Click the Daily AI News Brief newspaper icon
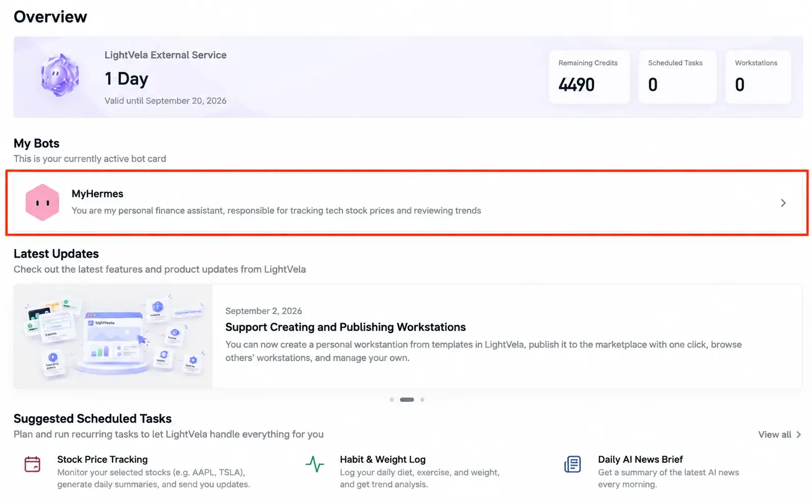 [x=573, y=464]
